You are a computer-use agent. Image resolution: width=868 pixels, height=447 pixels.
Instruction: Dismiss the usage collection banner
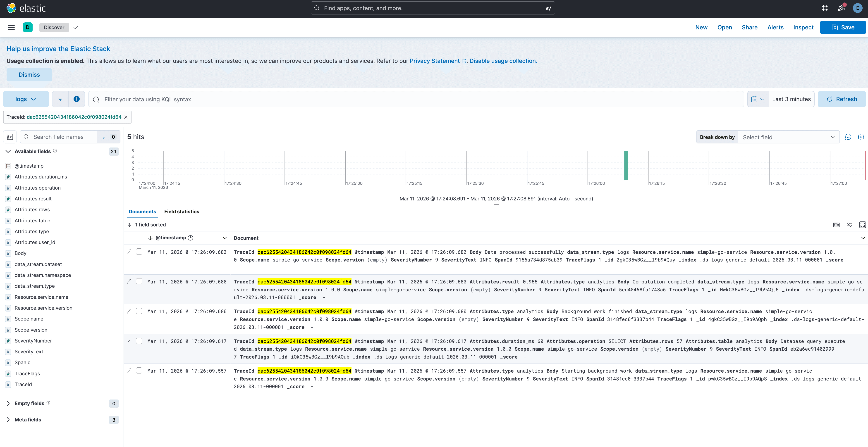tap(29, 74)
